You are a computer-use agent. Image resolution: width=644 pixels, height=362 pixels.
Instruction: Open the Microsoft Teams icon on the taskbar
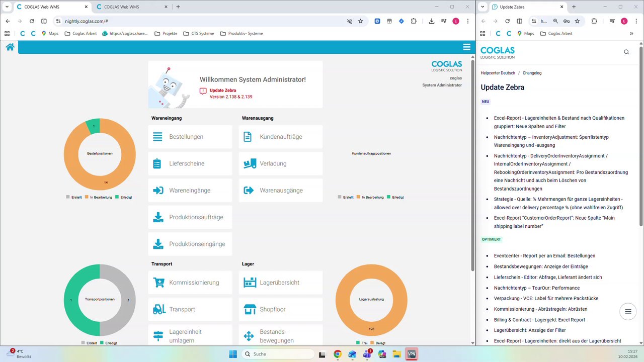pyautogui.click(x=367, y=354)
